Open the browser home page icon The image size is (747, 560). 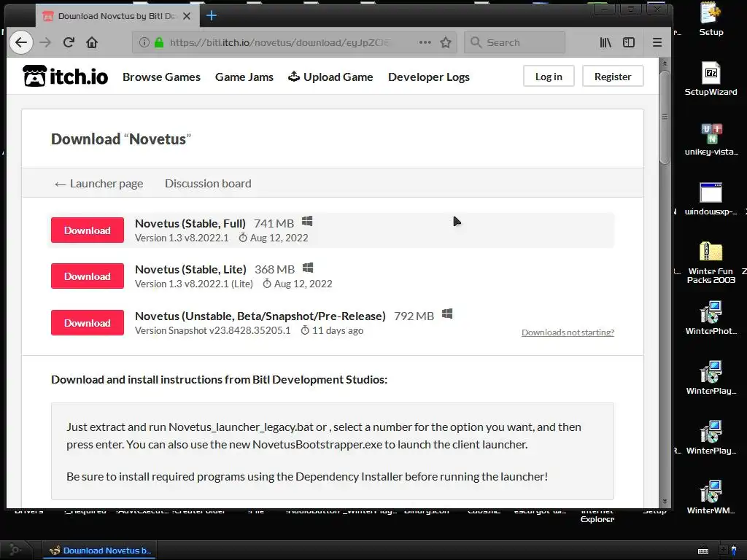click(92, 42)
